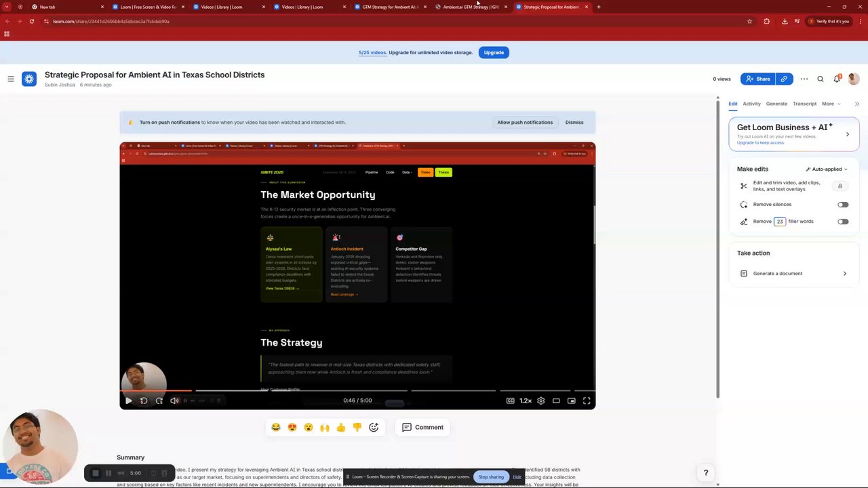Mute the video volume

click(x=174, y=401)
